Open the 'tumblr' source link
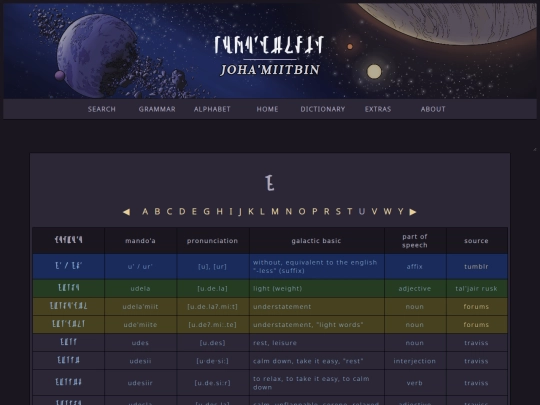This screenshot has width=540, height=405. point(476,267)
